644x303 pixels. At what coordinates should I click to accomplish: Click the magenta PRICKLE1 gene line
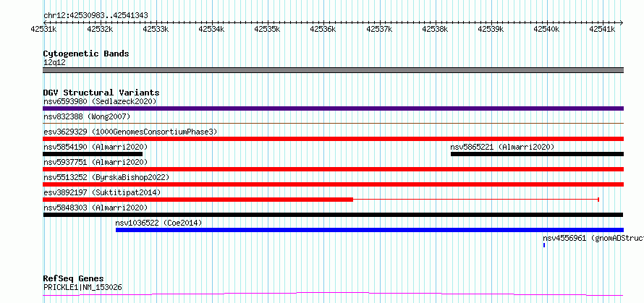pos(333,294)
